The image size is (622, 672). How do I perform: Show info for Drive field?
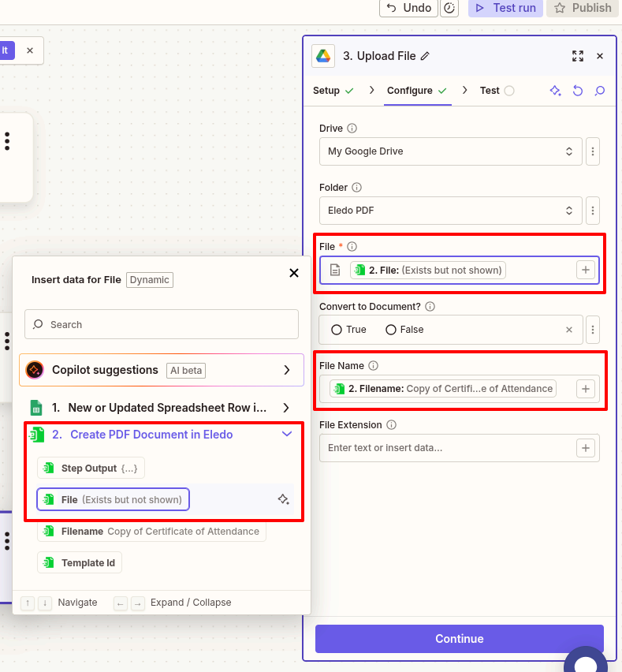pyautogui.click(x=352, y=128)
